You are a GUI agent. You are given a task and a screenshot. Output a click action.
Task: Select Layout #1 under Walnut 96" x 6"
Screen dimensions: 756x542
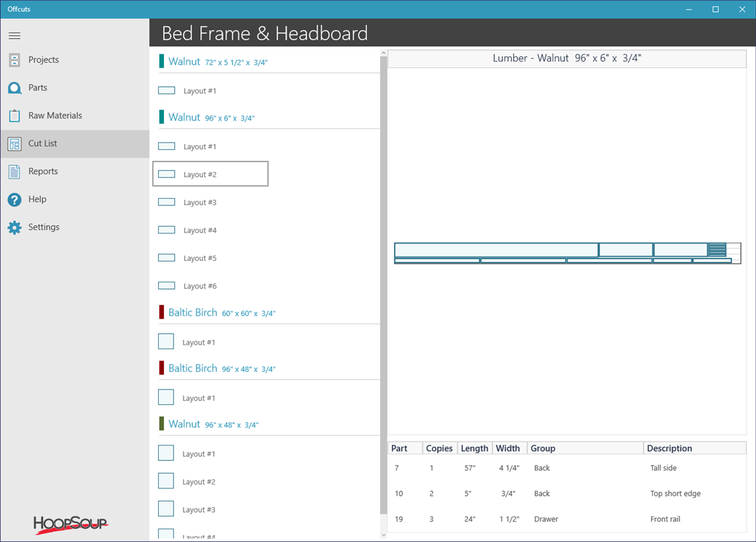[210, 147]
